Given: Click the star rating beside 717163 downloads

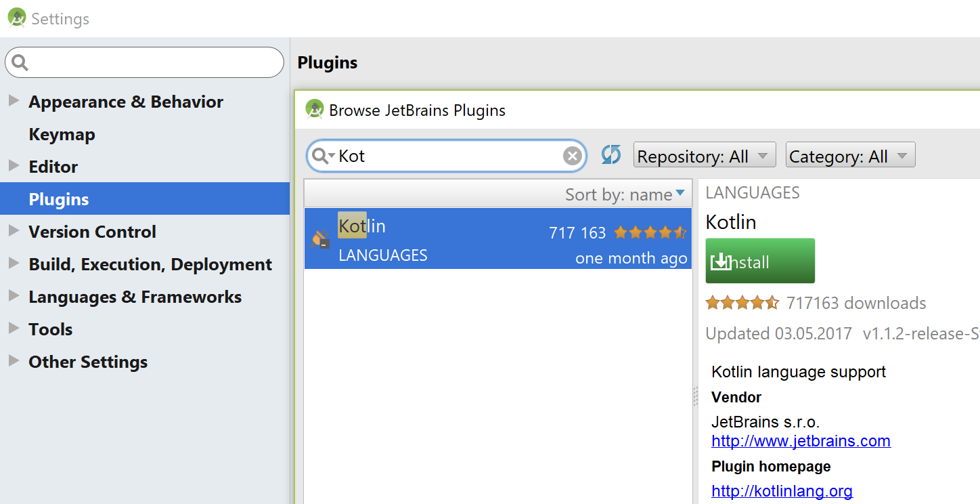Looking at the screenshot, I should [742, 303].
